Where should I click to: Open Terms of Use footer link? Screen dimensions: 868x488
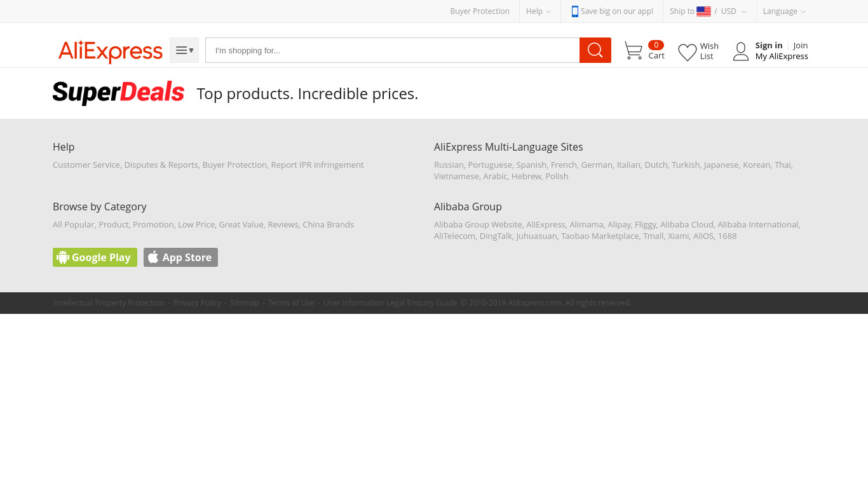291,303
